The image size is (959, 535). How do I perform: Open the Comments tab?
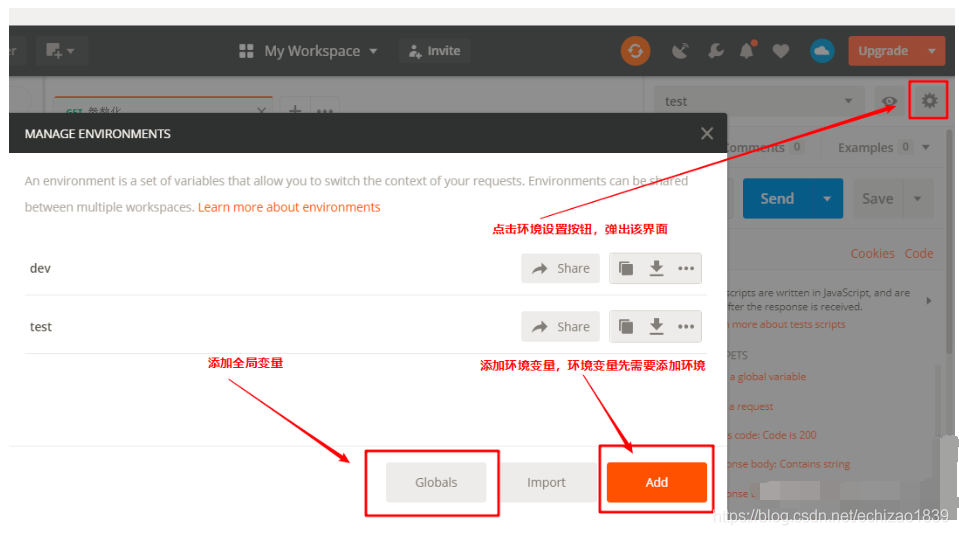(x=765, y=147)
